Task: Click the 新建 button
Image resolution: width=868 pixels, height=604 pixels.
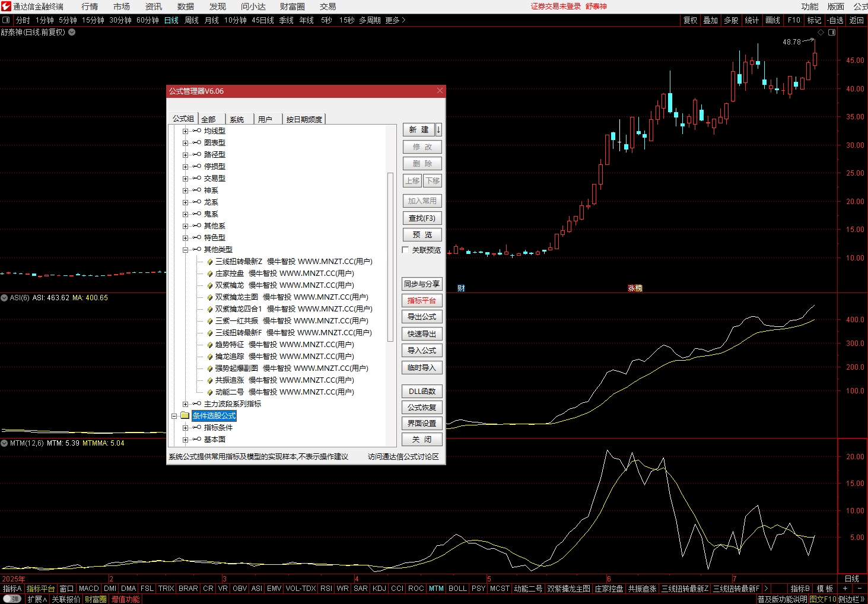Action: (419, 129)
